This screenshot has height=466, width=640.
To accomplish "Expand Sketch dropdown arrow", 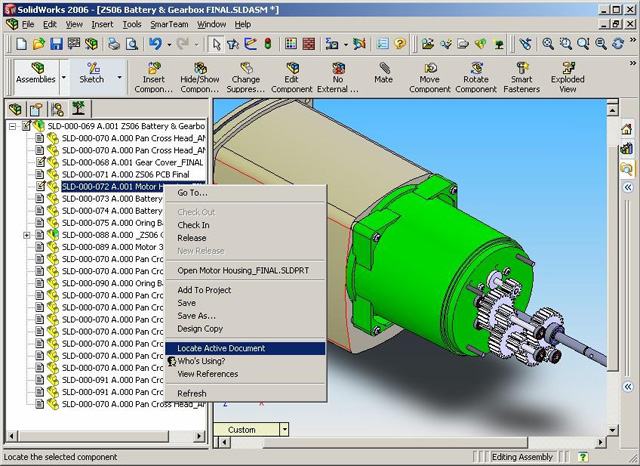I will 119,77.
